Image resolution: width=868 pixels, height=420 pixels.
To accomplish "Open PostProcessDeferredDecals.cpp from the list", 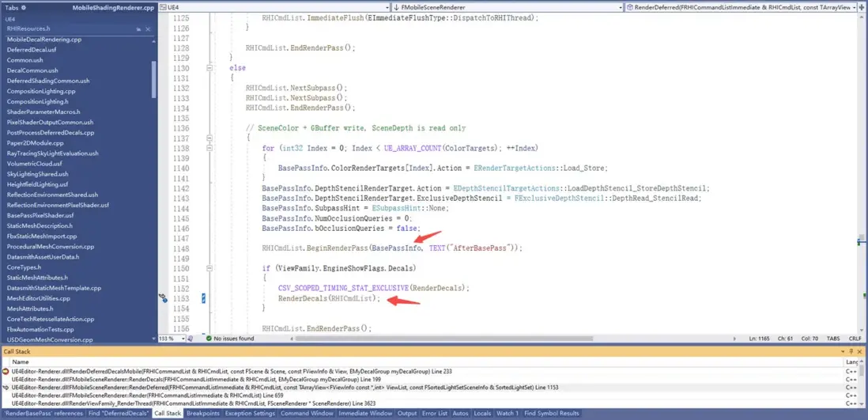I will [x=51, y=132].
